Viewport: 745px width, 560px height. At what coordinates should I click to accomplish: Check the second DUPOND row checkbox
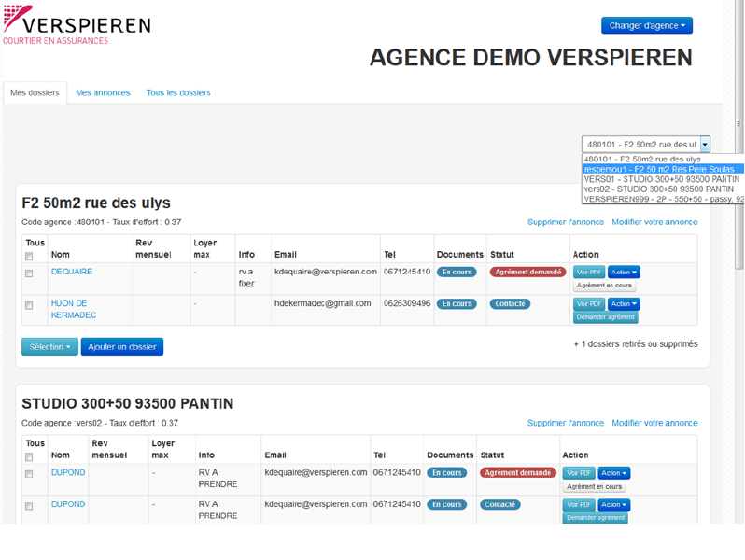29,506
